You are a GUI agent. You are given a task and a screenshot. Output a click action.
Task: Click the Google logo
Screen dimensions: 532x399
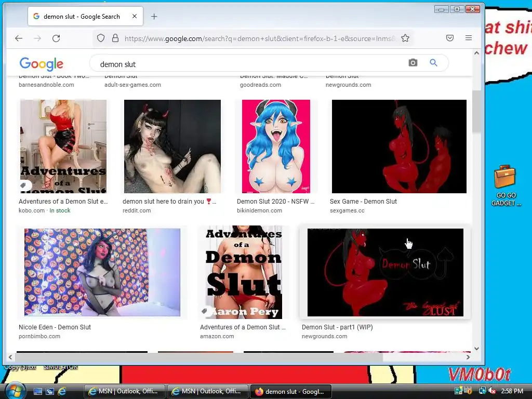click(42, 63)
